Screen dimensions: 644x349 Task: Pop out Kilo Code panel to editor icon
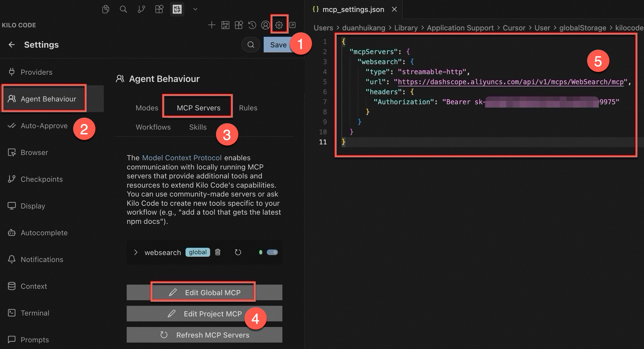pos(292,25)
